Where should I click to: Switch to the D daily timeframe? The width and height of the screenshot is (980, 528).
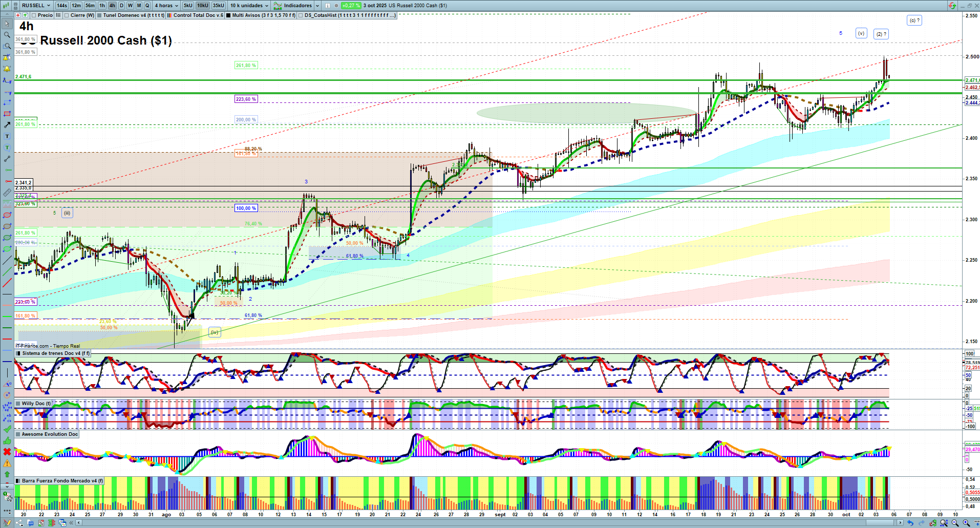[121, 6]
